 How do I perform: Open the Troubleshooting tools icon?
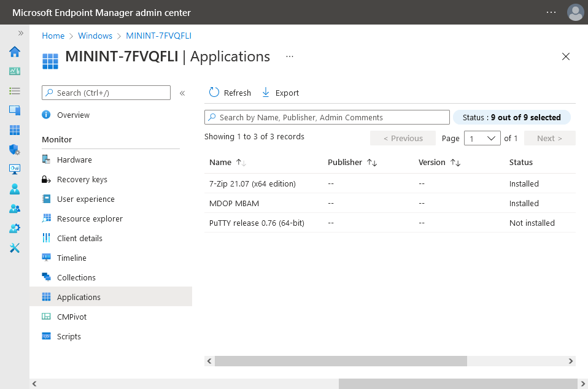click(15, 248)
